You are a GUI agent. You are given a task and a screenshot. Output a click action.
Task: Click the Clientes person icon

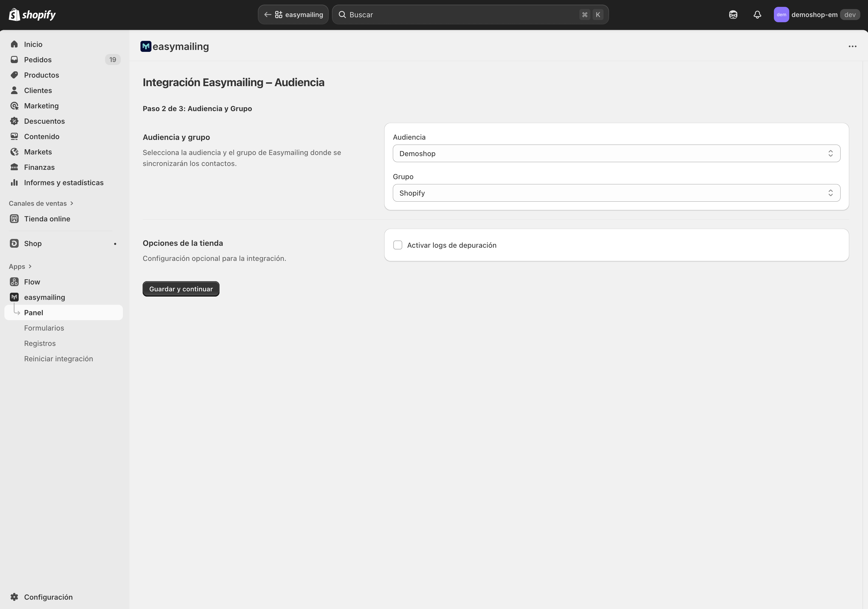tap(14, 90)
